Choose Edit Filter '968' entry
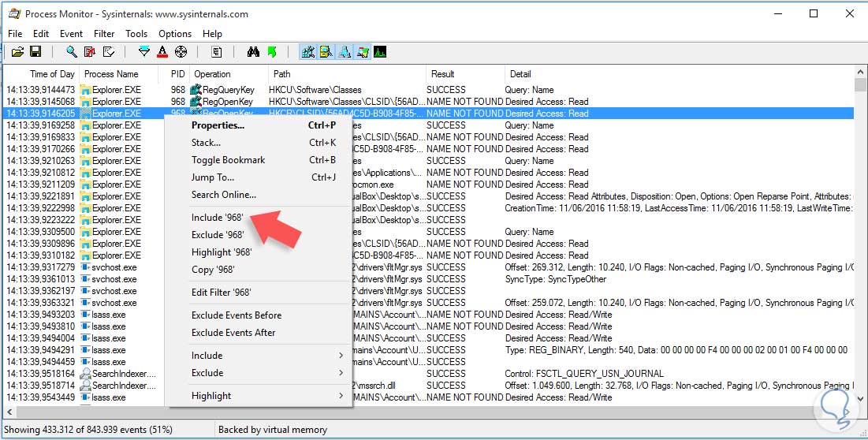 tap(260, 293)
